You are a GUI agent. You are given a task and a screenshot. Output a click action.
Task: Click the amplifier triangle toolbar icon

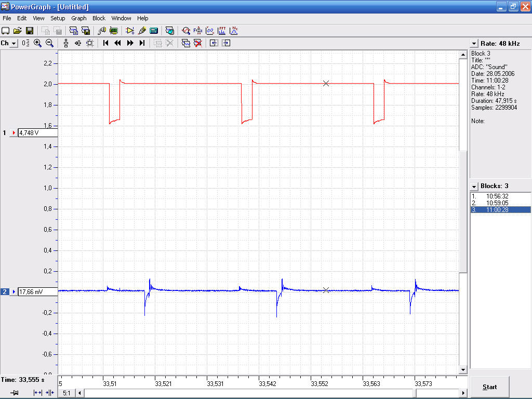point(130,31)
